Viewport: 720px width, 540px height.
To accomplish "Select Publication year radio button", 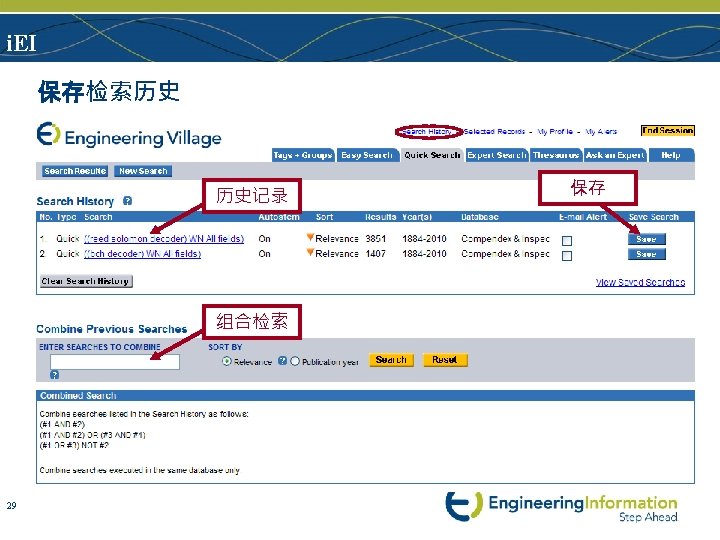I will 295,361.
